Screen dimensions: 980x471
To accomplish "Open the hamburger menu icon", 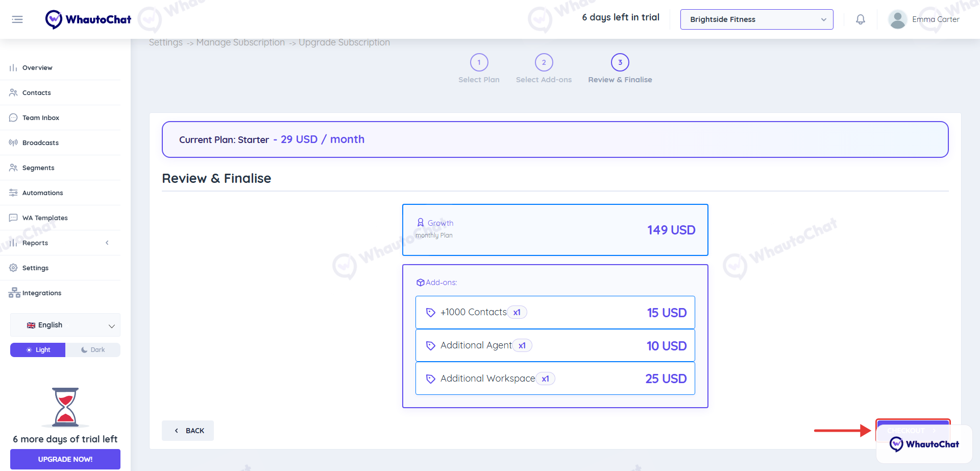I will tap(17, 19).
